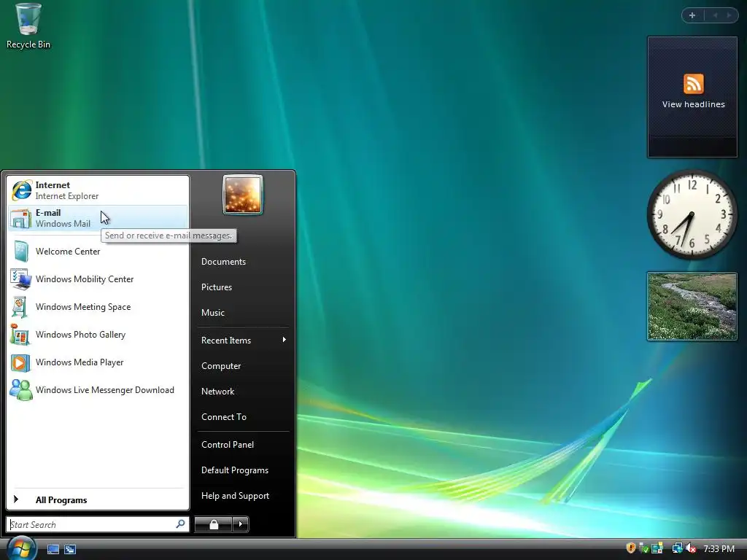The width and height of the screenshot is (747, 560).
Task: Open Internet Explorer from the Start menu
Action: point(98,190)
